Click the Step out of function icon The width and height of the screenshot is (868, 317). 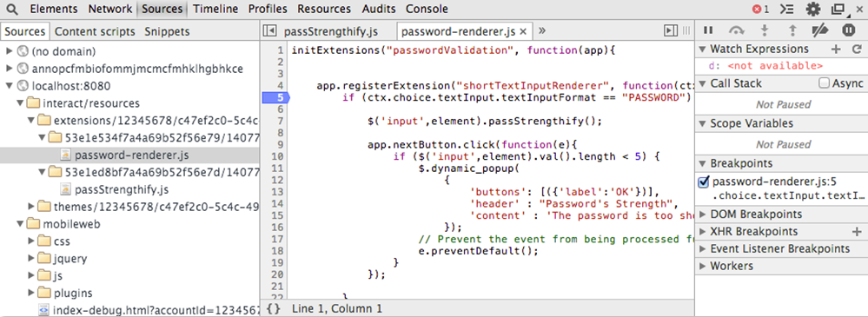(x=792, y=30)
